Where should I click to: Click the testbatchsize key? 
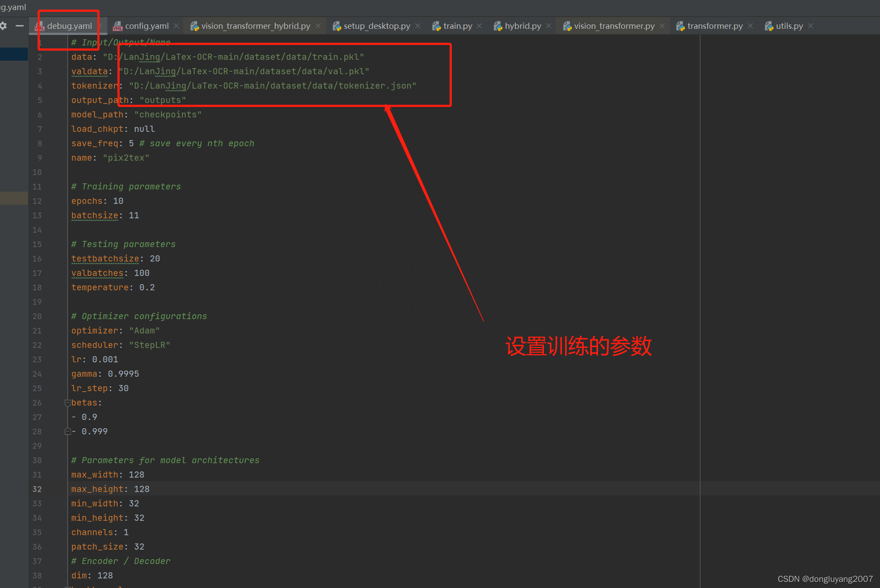pyautogui.click(x=105, y=259)
